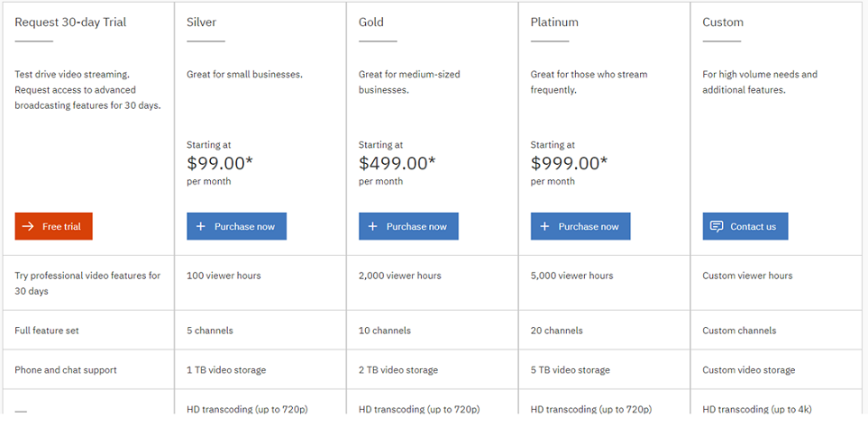The height and width of the screenshot is (426, 868).
Task: Select the Silver plan heading
Action: tap(202, 23)
